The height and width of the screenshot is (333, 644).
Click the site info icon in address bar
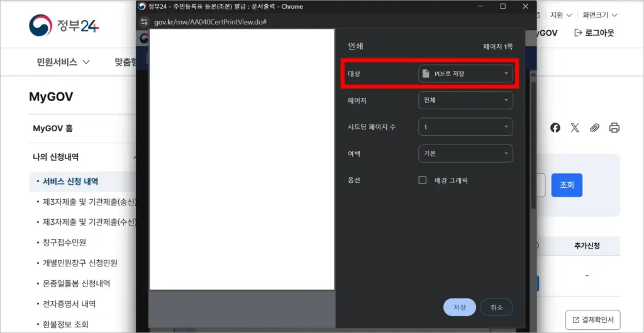point(144,21)
